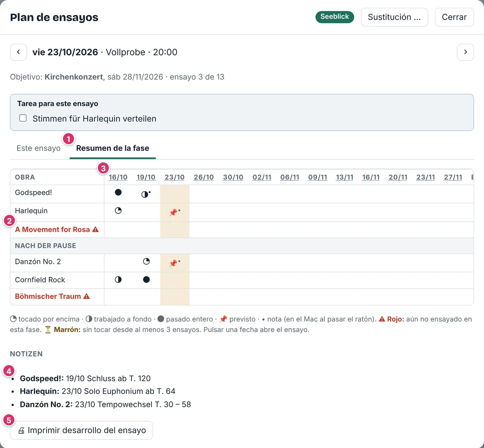The width and height of the screenshot is (484, 448).
Task: Open the rehearsal of date 16/11
Action: tap(371, 177)
